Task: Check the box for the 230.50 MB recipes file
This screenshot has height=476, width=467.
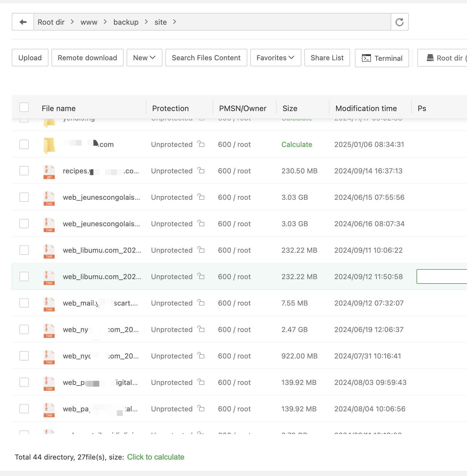Action: tap(24, 171)
